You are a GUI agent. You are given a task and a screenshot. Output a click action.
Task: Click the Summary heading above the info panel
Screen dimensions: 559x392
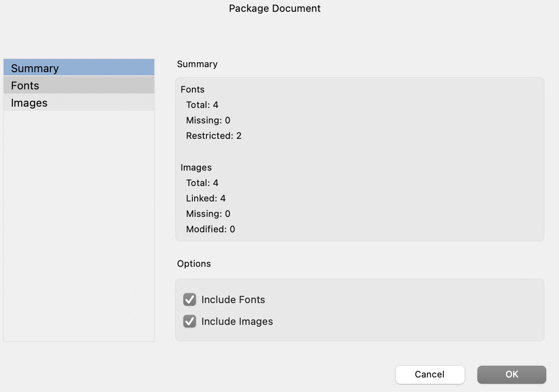point(197,64)
